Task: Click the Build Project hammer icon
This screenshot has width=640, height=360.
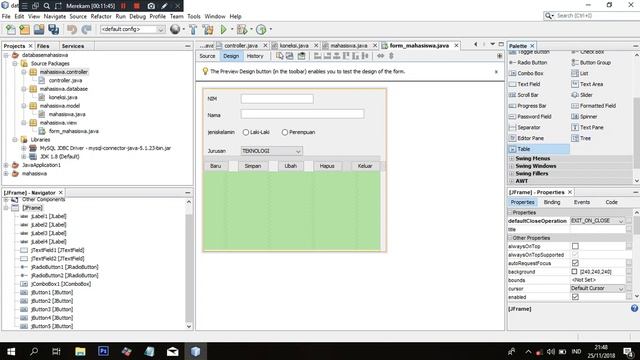Action: [193, 29]
